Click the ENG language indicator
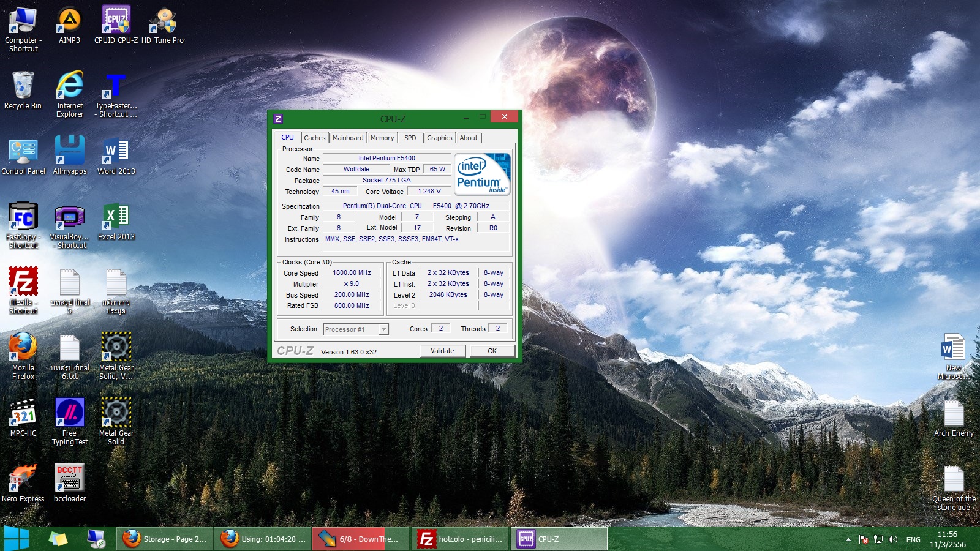This screenshot has height=551, width=980. tap(913, 539)
